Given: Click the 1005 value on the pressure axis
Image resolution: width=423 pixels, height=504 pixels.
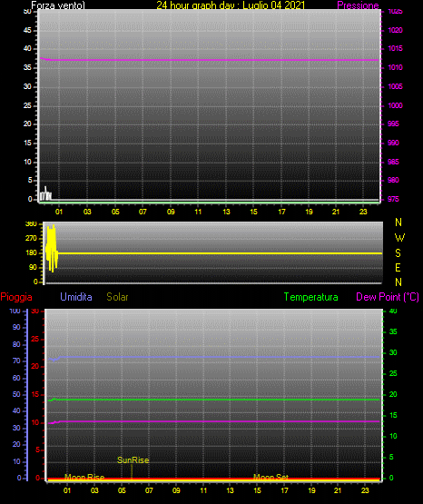Looking at the screenshot, I should pyautogui.click(x=396, y=86).
